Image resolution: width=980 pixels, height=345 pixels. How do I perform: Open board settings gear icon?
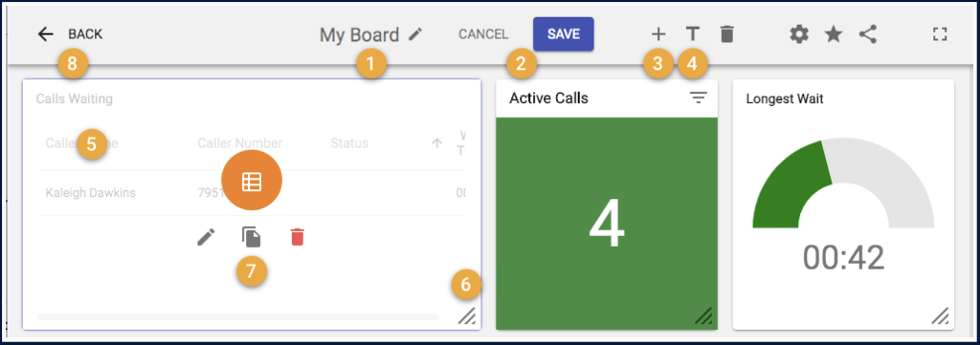coord(799,34)
